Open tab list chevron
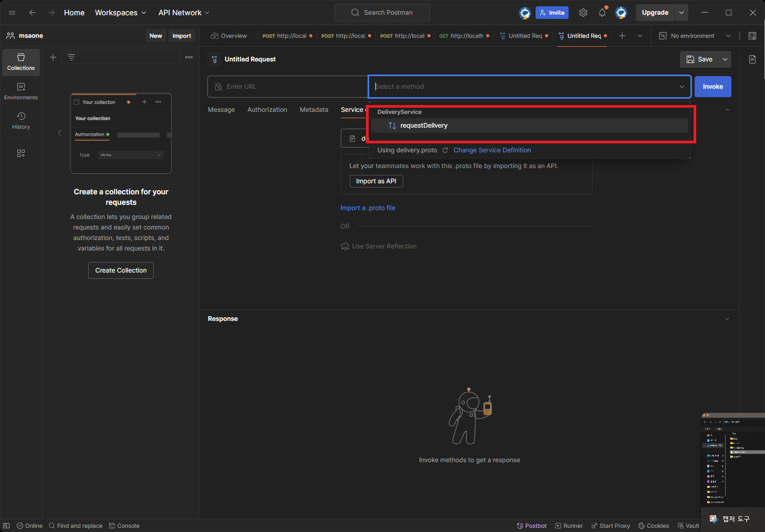The height and width of the screenshot is (532, 765). pyautogui.click(x=640, y=36)
